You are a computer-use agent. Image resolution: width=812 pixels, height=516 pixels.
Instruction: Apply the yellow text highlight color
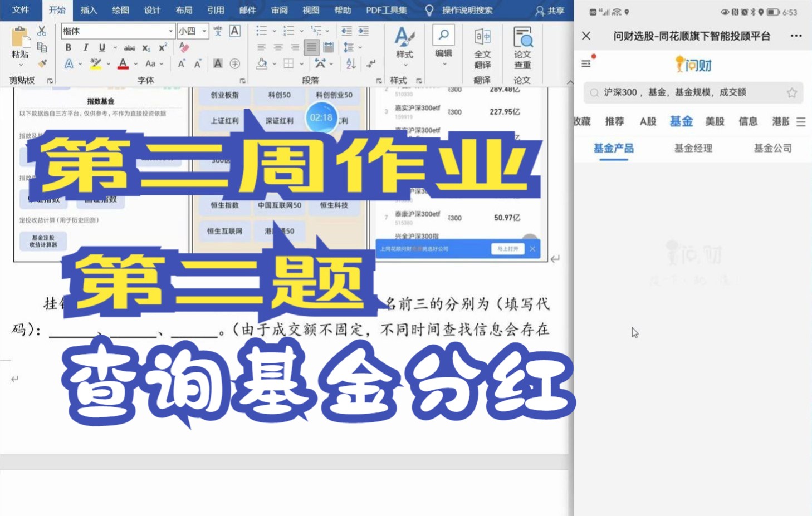(x=95, y=63)
